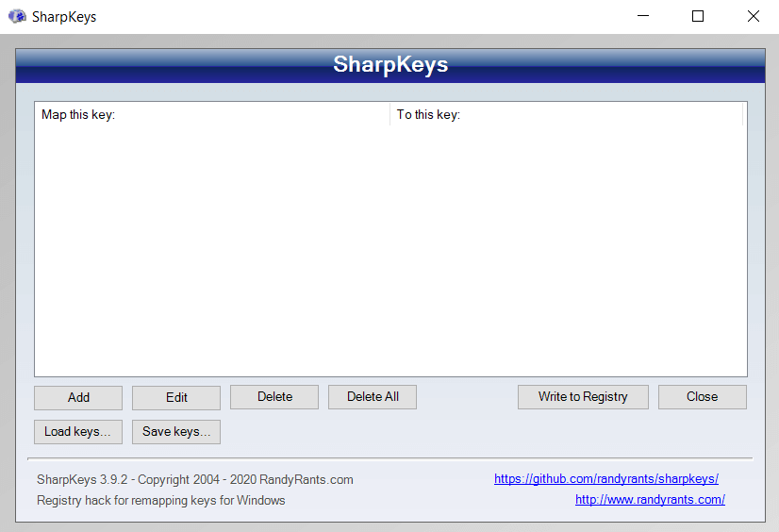779x532 pixels.
Task: Click the Close button beside Write to Registry
Action: click(x=703, y=397)
